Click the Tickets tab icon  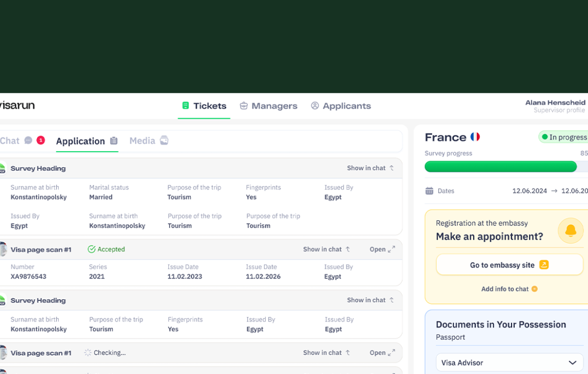[185, 106]
